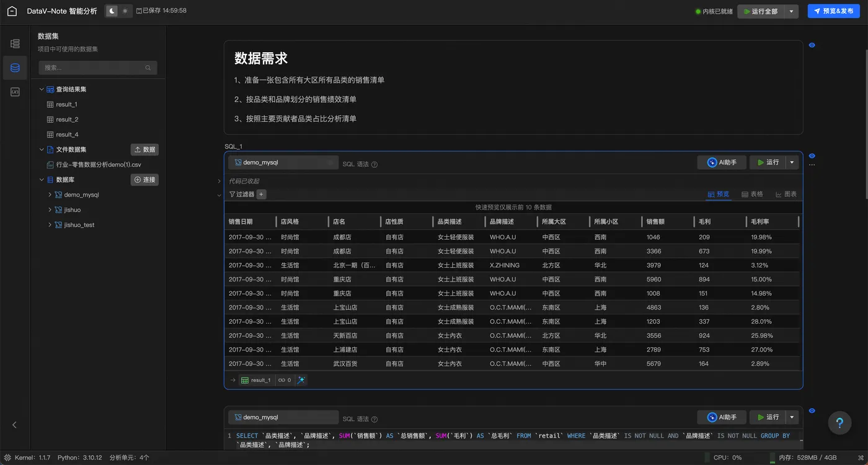Image resolution: width=868 pixels, height=465 pixels.
Task: Click the 品类描述 column header
Action: click(x=459, y=221)
